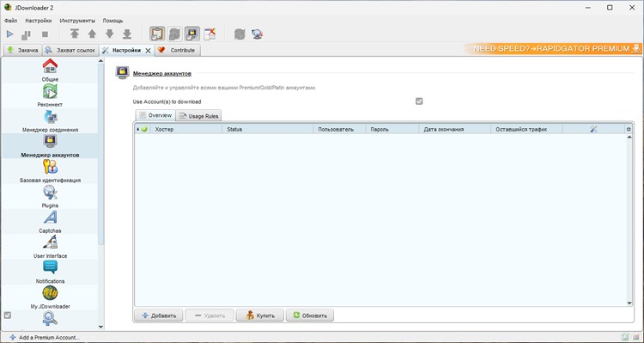The width and height of the screenshot is (644, 343).
Task: Open User Interface settings section
Action: pyautogui.click(x=50, y=247)
